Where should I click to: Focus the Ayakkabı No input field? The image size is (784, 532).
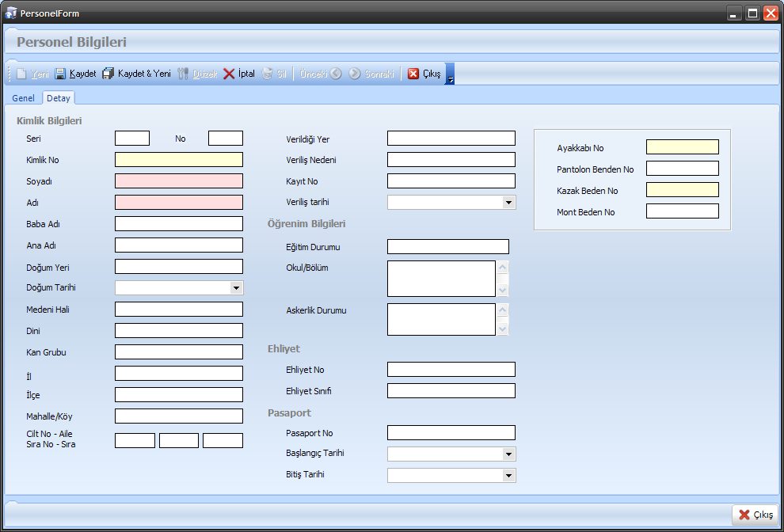point(682,147)
